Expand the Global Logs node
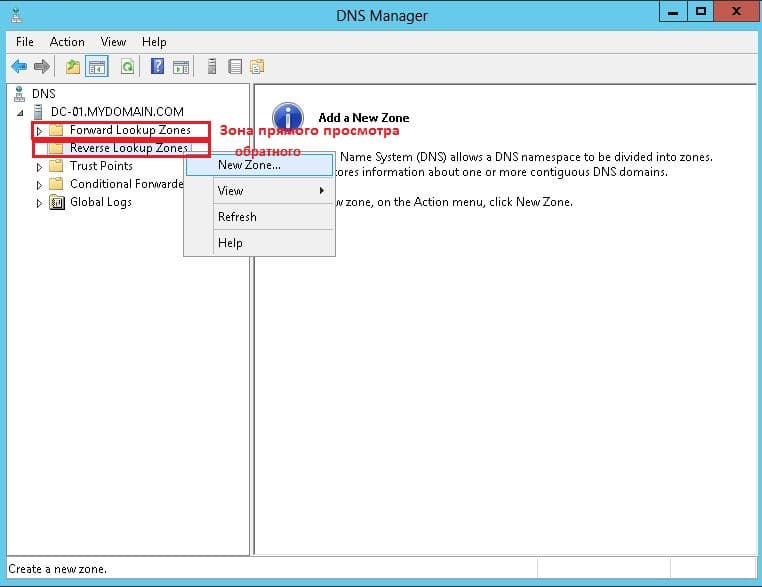This screenshot has height=587, width=762. pos(39,203)
